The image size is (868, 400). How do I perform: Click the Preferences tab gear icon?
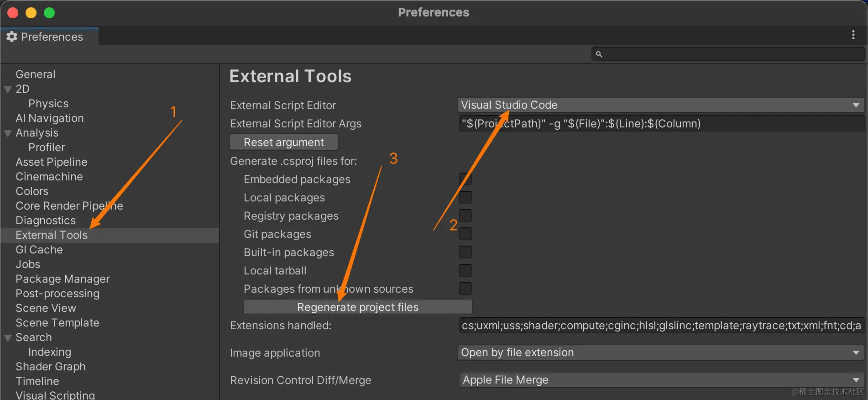point(12,37)
